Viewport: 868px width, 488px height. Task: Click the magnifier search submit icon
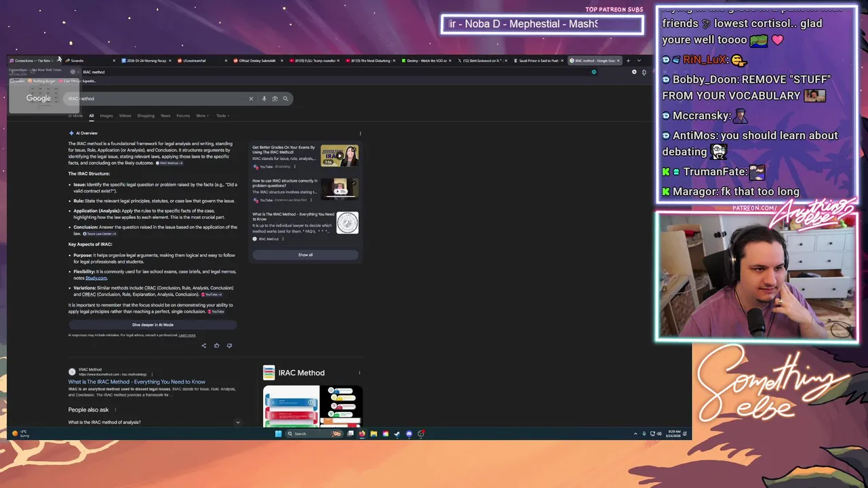285,99
